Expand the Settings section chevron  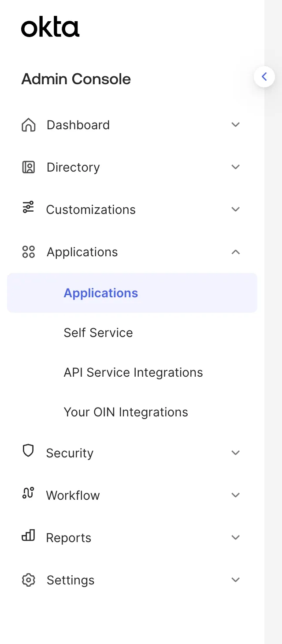236,580
